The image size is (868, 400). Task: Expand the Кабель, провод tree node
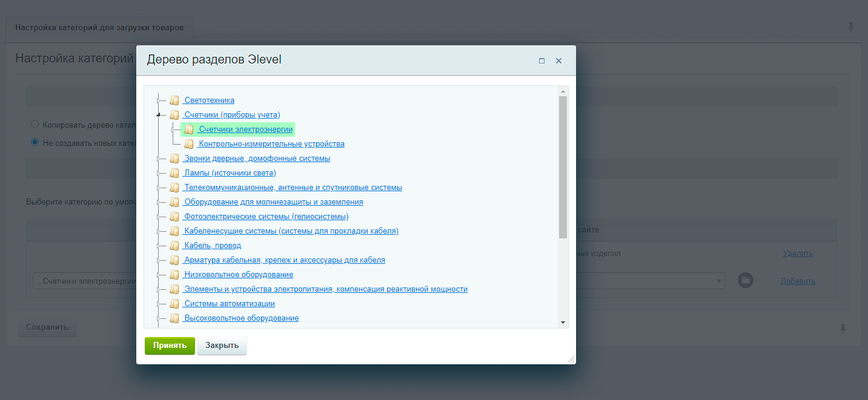(158, 246)
